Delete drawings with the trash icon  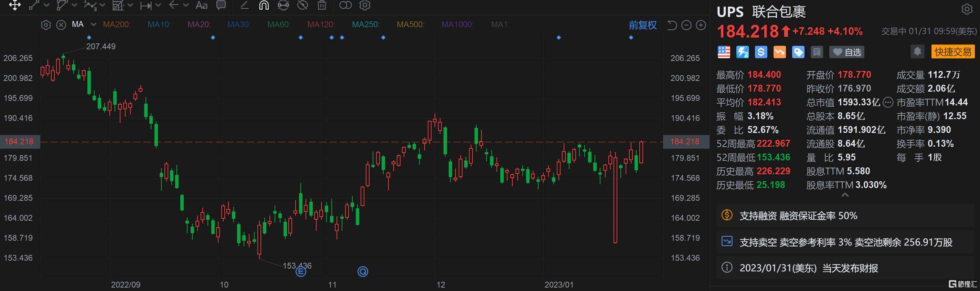pyautogui.click(x=322, y=5)
